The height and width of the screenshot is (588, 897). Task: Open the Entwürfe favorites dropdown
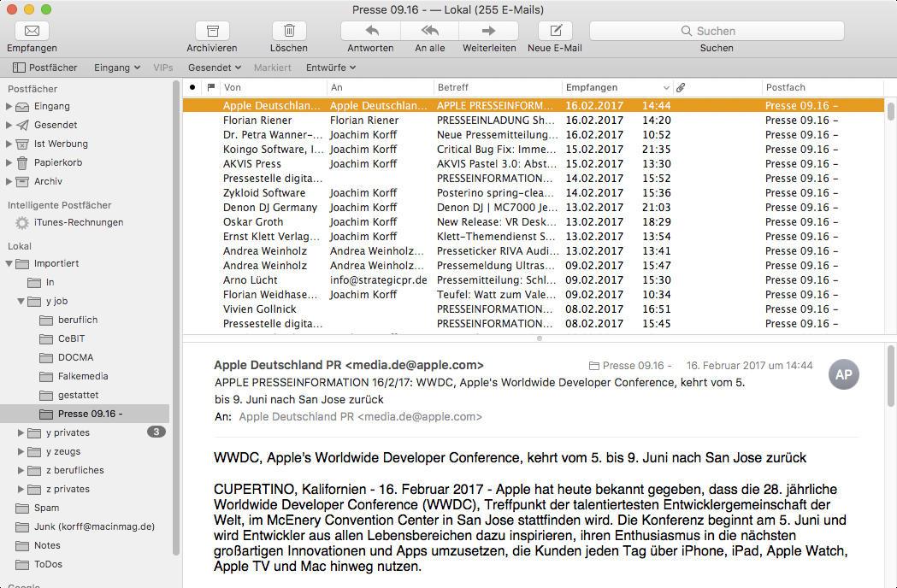pyautogui.click(x=331, y=68)
